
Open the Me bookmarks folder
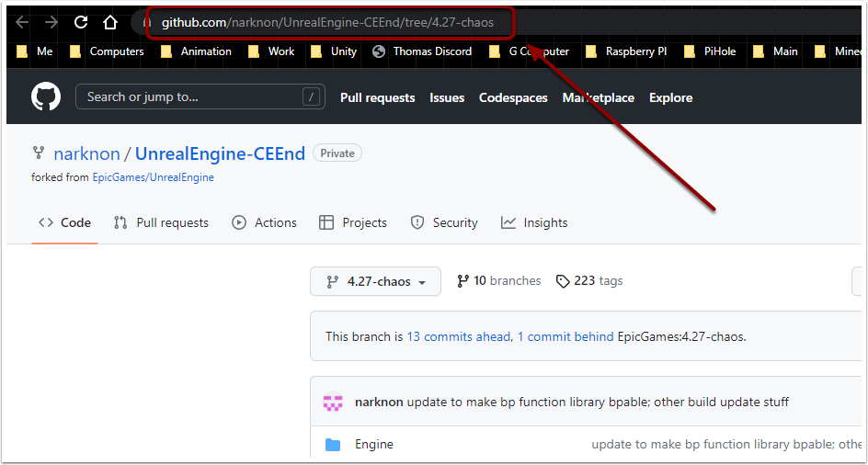(35, 51)
